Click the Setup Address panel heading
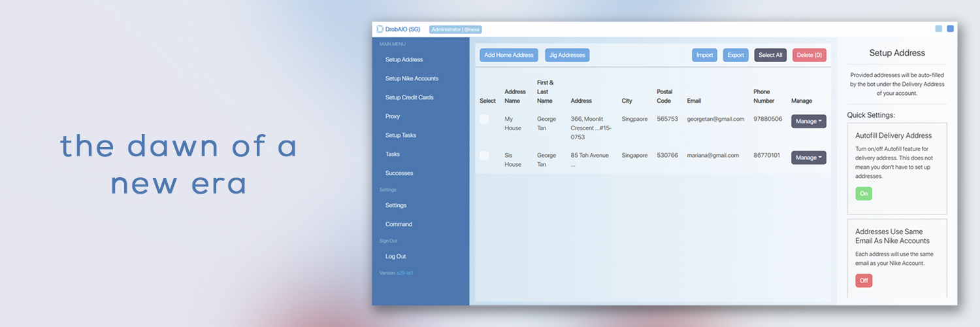 pyautogui.click(x=897, y=53)
